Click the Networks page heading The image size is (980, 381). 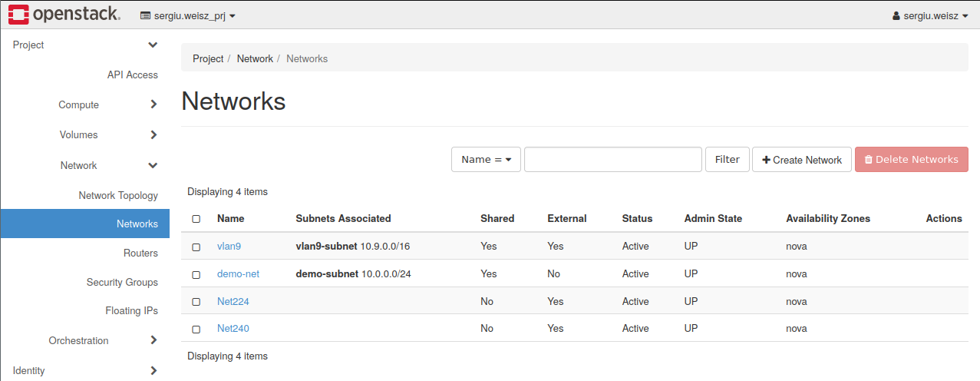coord(233,101)
